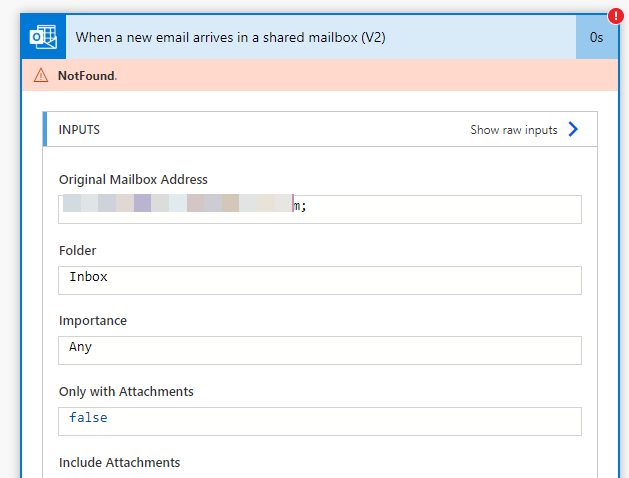Click the warning triangle next to NotFound
Screen dimensions: 629x478
(x=41, y=75)
